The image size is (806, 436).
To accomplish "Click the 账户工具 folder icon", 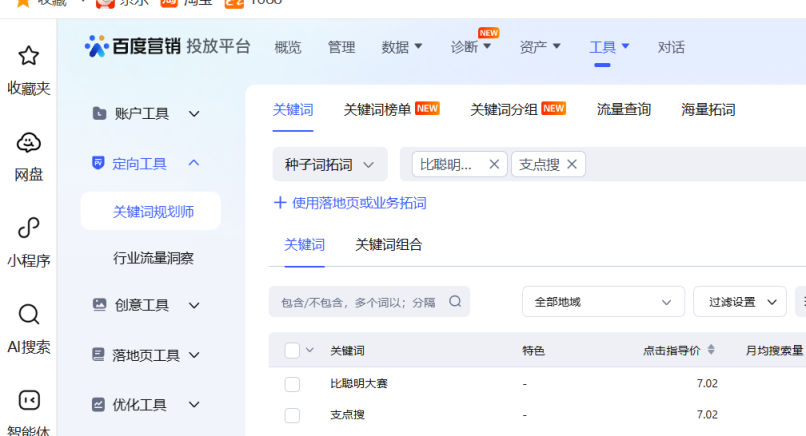I will pos(99,113).
